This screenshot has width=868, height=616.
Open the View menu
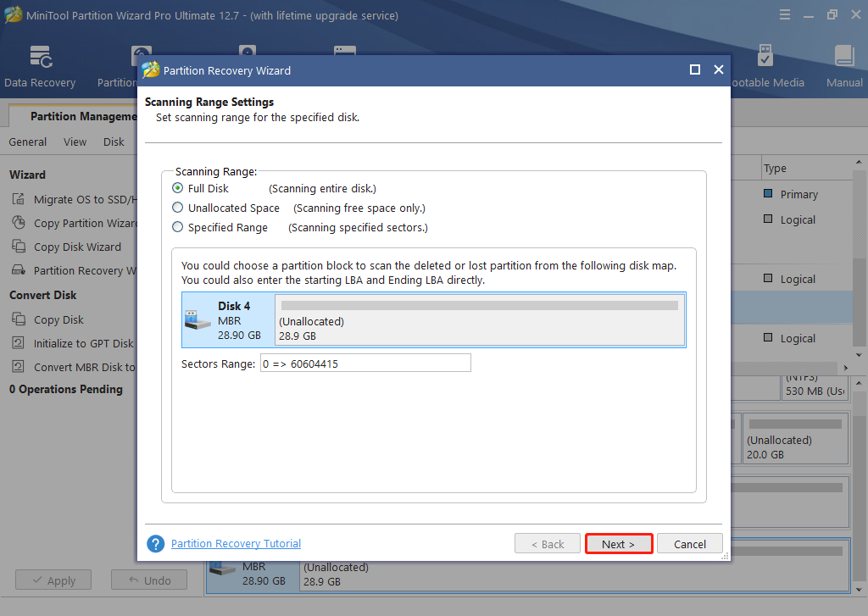click(x=75, y=142)
